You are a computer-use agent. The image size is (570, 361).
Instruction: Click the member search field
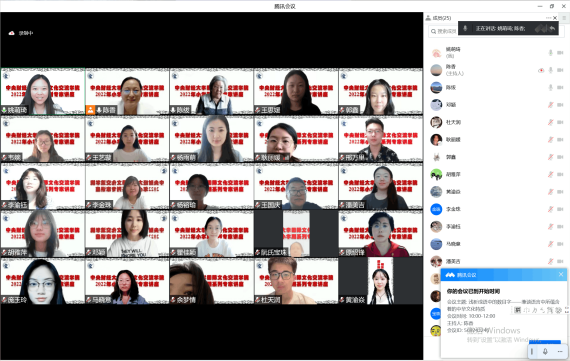443,32
